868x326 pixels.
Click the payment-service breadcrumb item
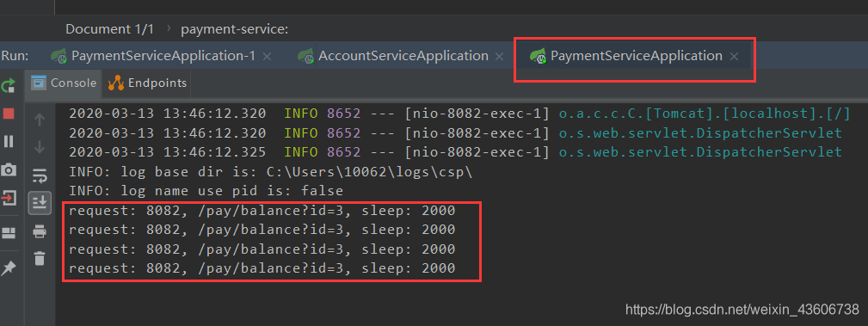tap(234, 29)
